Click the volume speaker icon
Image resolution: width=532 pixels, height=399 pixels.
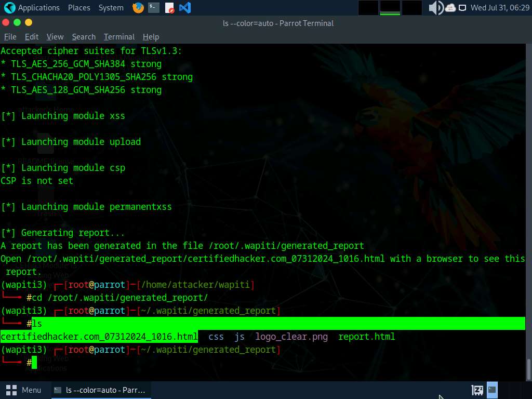click(x=435, y=8)
